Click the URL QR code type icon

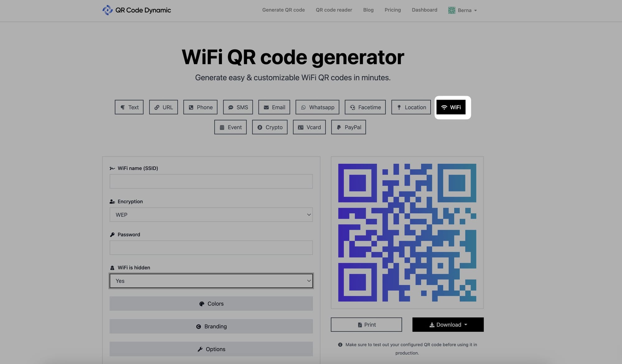[x=164, y=107]
